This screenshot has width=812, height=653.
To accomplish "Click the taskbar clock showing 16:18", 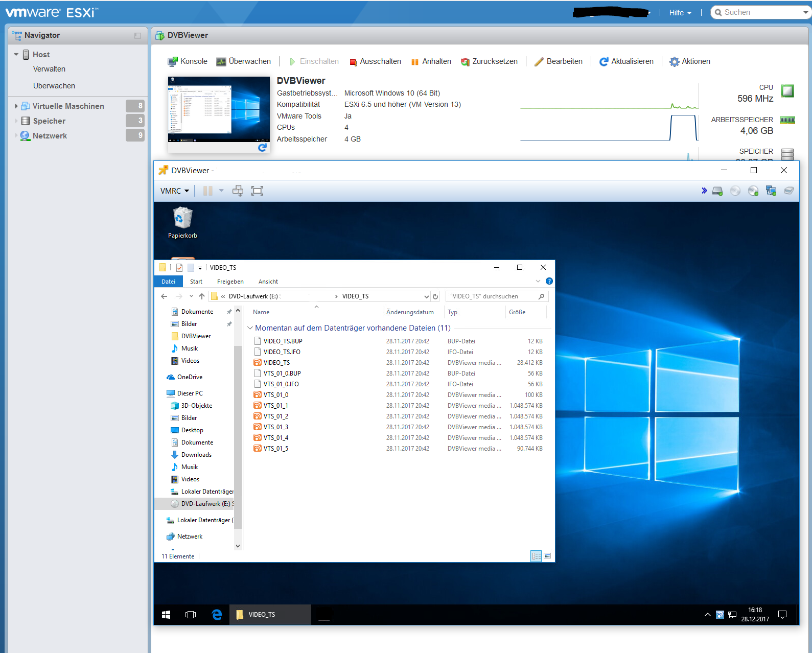I will pyautogui.click(x=755, y=615).
